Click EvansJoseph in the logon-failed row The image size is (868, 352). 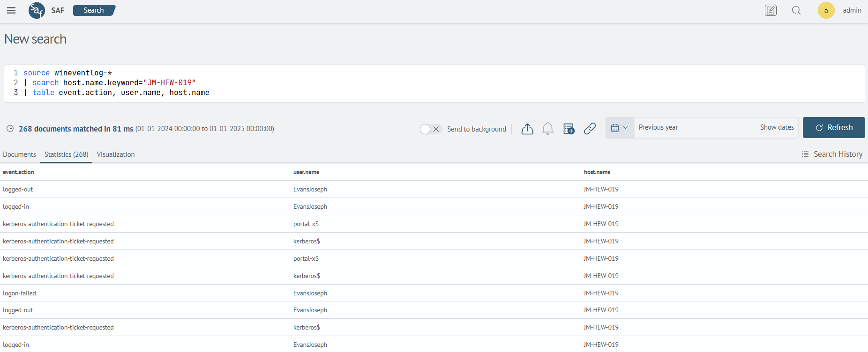point(310,293)
